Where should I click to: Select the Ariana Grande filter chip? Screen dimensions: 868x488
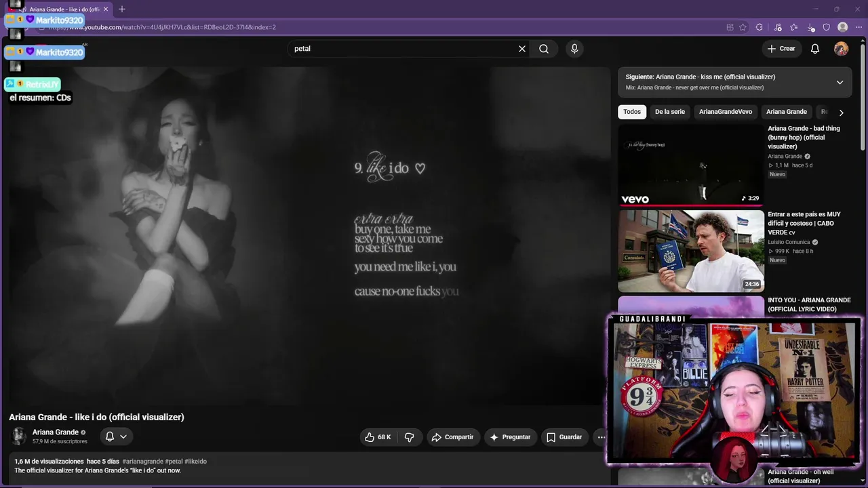(787, 112)
